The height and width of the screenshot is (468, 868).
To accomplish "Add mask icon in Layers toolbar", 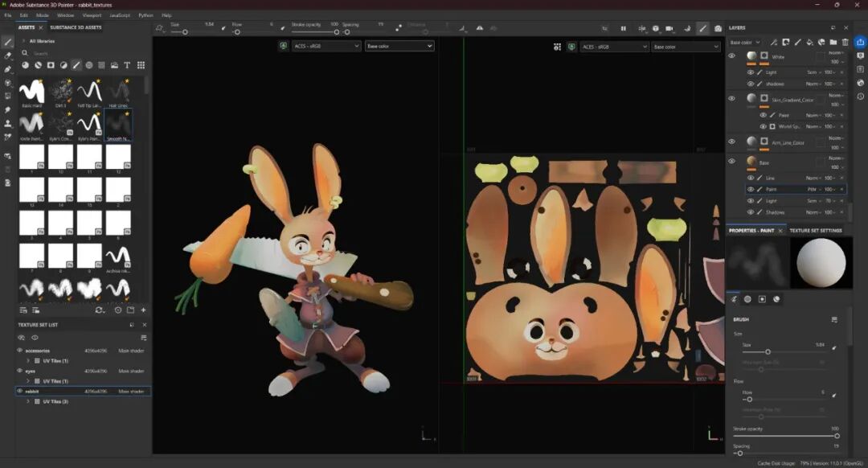I will point(785,42).
